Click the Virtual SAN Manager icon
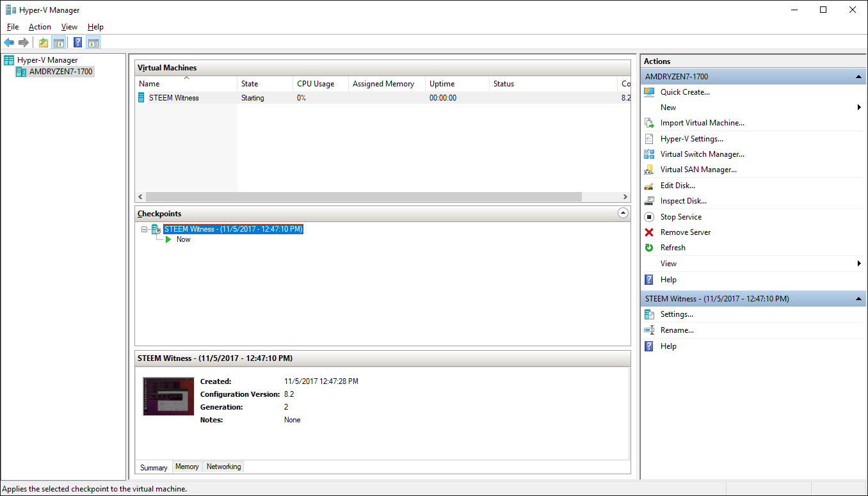The image size is (868, 496). pos(649,170)
